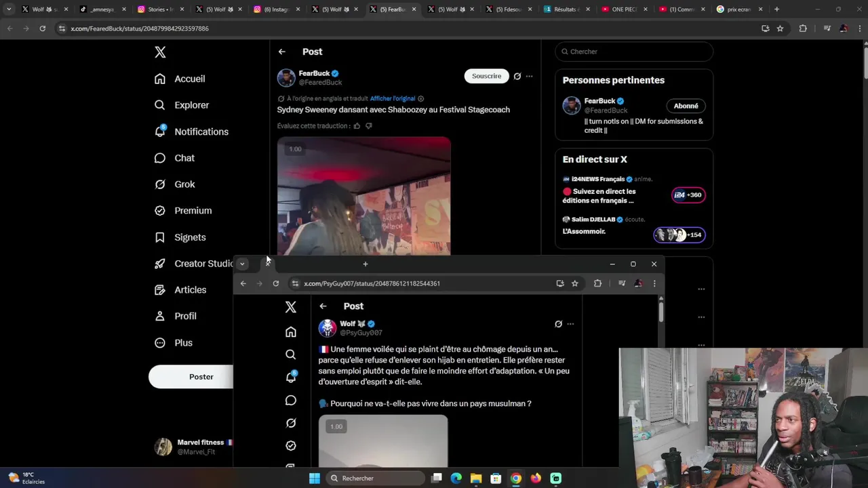Open more options on Wolf post
The height and width of the screenshot is (488, 868).
pos(570,324)
